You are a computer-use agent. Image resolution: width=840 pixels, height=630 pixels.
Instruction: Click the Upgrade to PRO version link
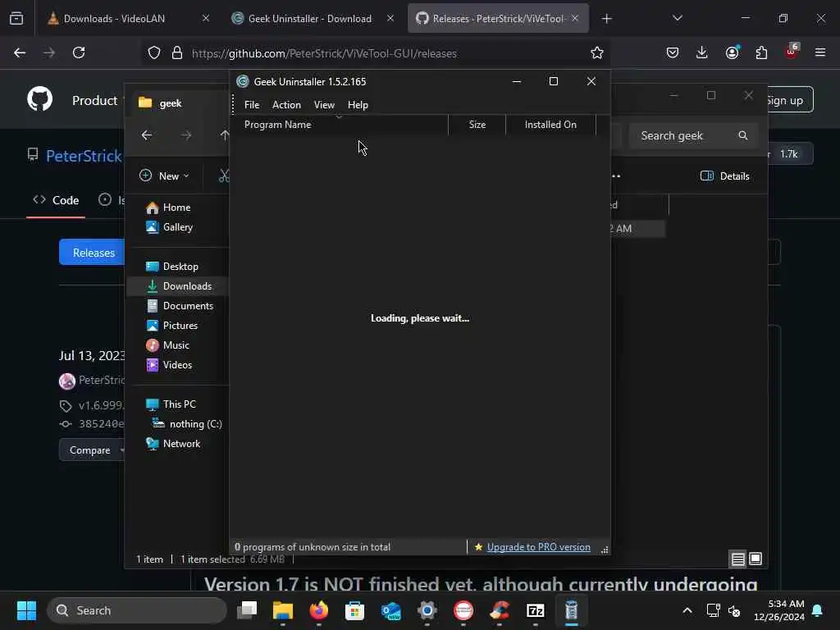click(538, 547)
